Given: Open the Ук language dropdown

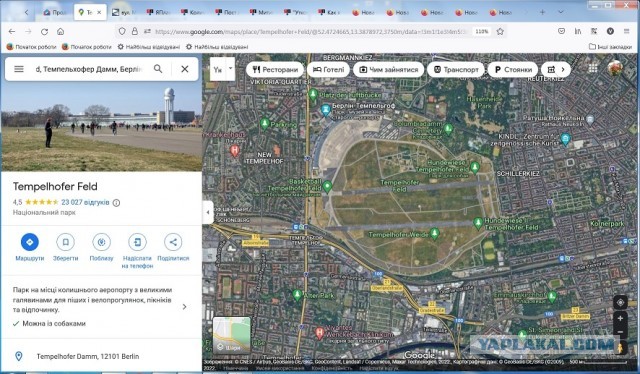Looking at the screenshot, I should (x=222, y=69).
